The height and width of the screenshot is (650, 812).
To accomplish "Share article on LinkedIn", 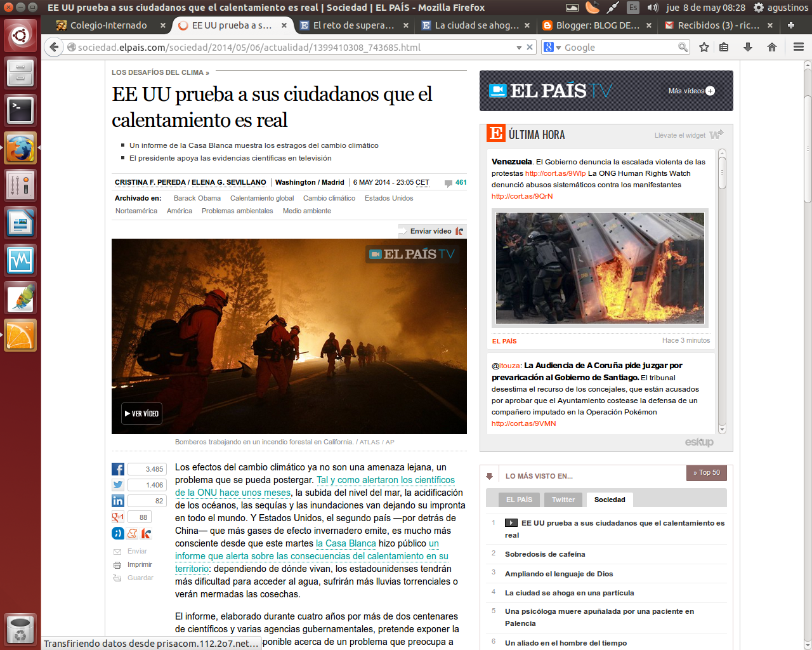I will tap(118, 501).
